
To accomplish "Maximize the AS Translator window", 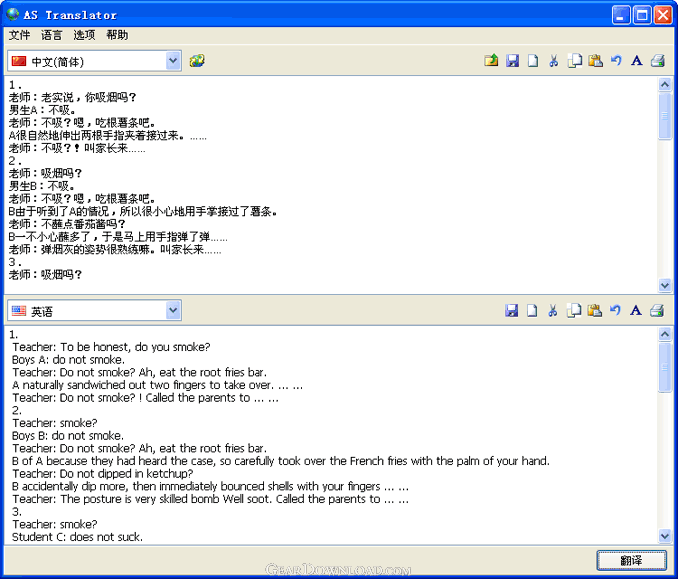I will tap(642, 15).
